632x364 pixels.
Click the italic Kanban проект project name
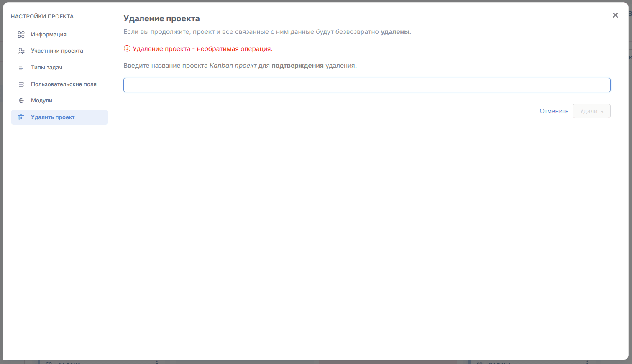point(233,66)
